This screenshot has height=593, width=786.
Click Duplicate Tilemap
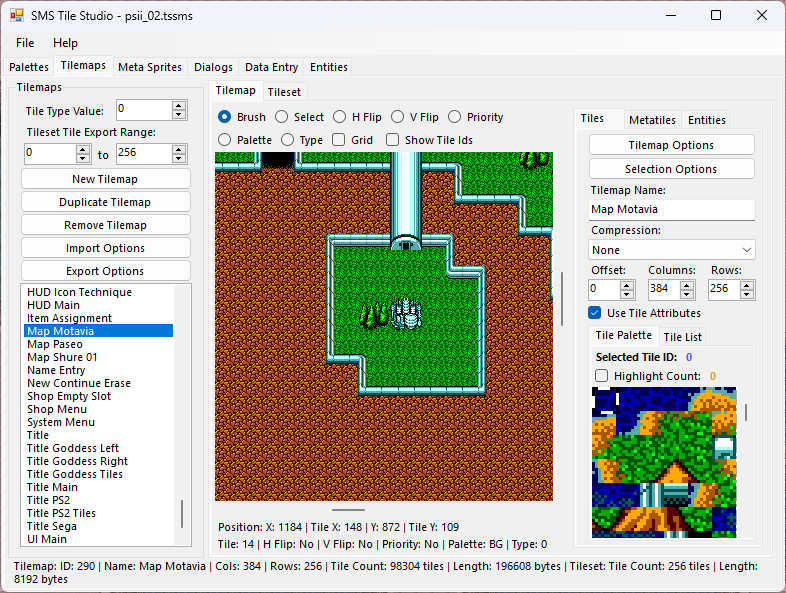coord(105,202)
